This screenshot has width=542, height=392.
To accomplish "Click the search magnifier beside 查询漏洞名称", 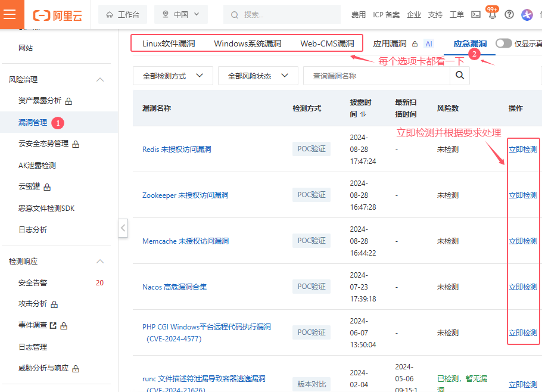I will tap(460, 75).
